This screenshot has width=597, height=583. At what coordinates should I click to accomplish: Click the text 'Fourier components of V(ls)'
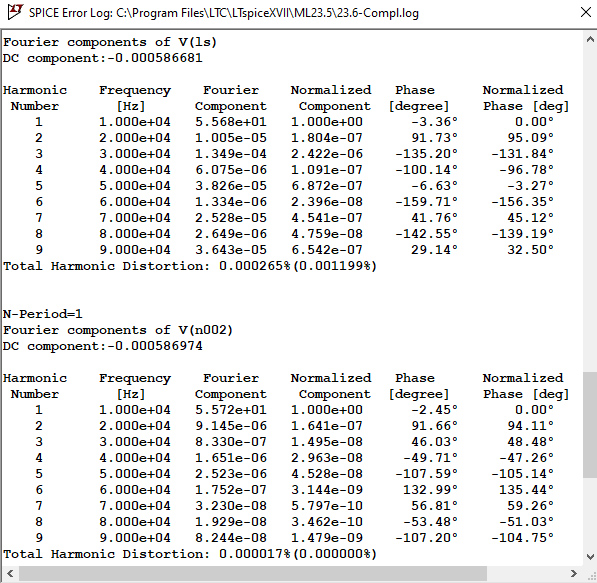click(x=110, y=42)
